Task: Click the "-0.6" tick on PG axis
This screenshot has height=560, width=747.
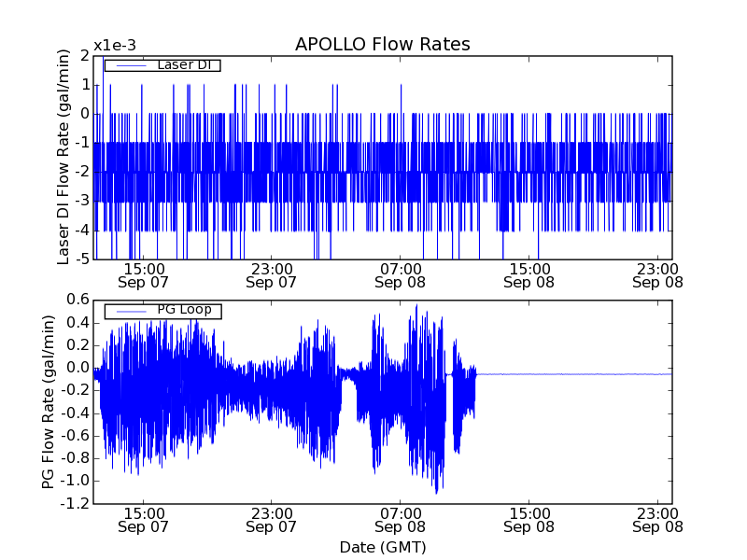Action: click(76, 436)
